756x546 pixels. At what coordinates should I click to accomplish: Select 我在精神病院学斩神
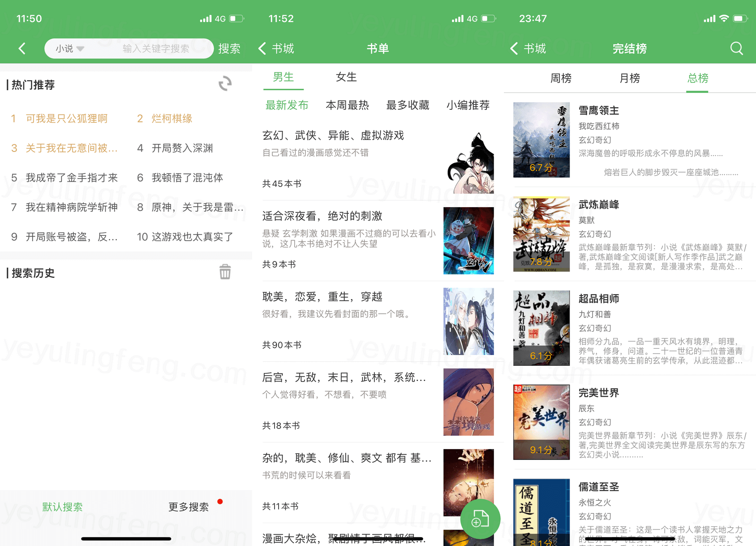tap(72, 207)
